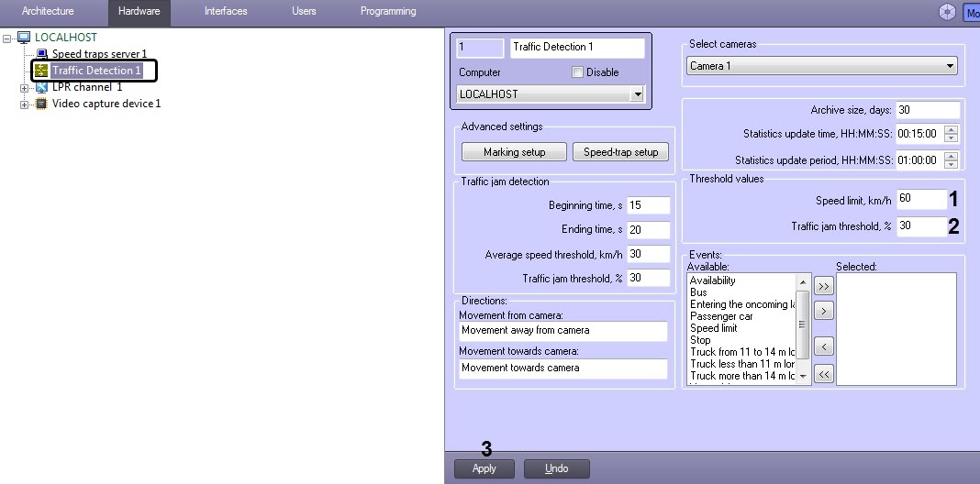
Task: Click the wheel icon in top-right corner
Action: [948, 11]
